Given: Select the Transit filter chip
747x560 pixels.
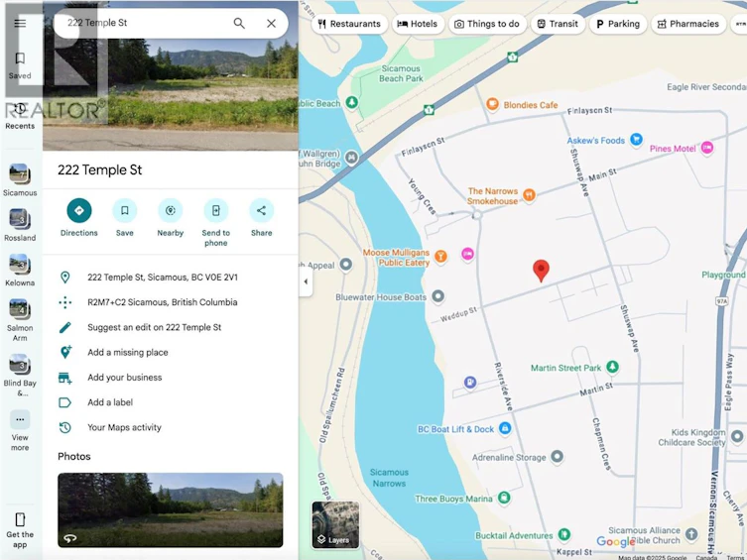Looking at the screenshot, I should 558,24.
